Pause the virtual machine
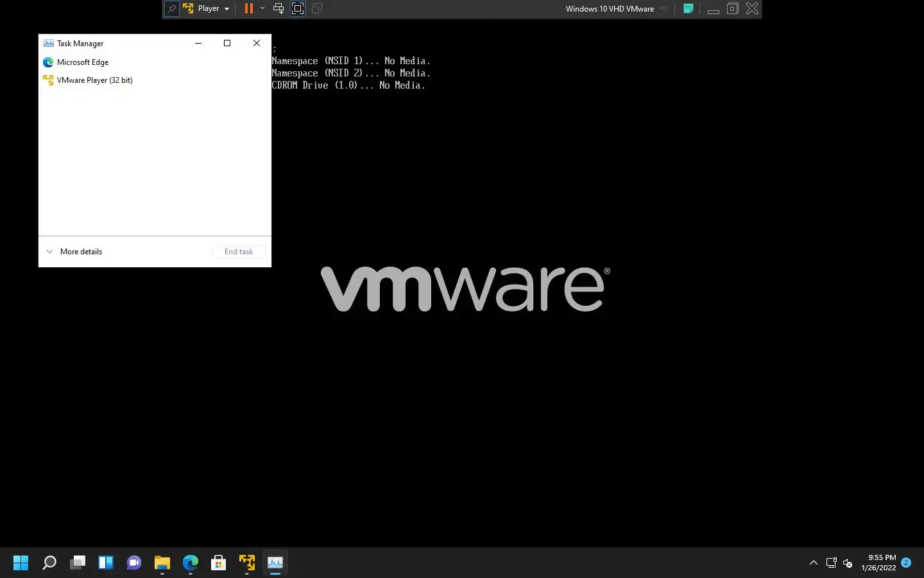 (x=248, y=8)
